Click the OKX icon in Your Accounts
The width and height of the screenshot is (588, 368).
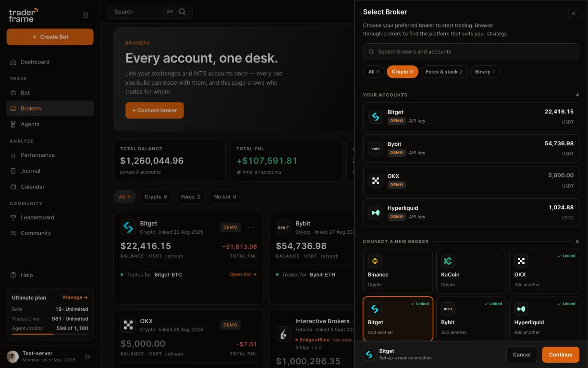[376, 181]
